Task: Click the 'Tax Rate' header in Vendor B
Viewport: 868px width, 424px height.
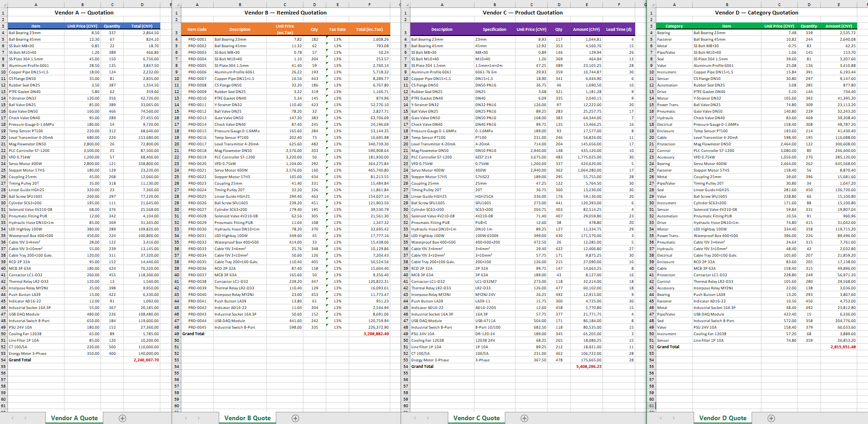Action: click(x=337, y=29)
